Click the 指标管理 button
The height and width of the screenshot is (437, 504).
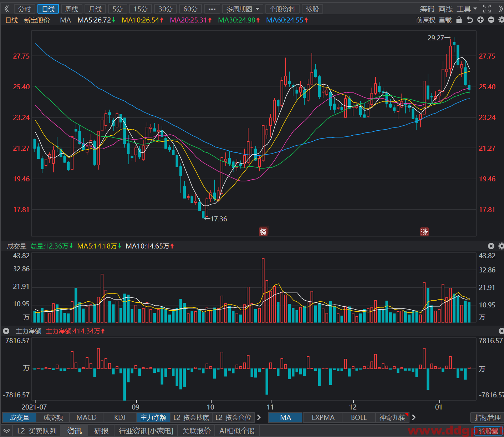(x=488, y=417)
